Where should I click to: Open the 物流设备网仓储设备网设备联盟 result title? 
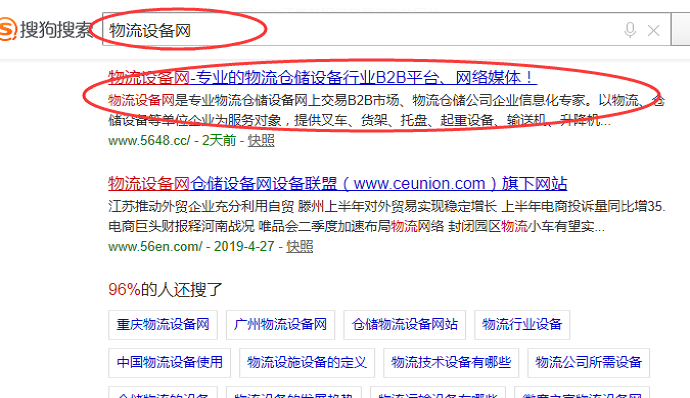click(x=338, y=183)
